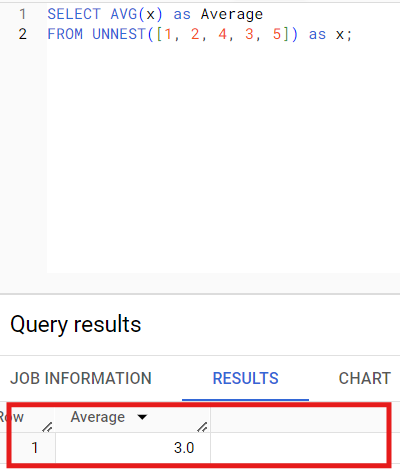Open the Average column sort dropdown arrow
This screenshot has width=400, height=475.
[x=142, y=417]
